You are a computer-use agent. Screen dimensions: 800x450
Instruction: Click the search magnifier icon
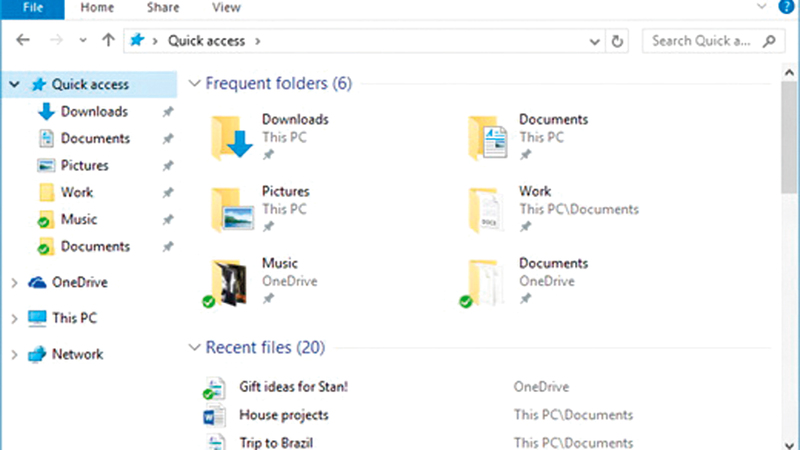[x=769, y=41]
